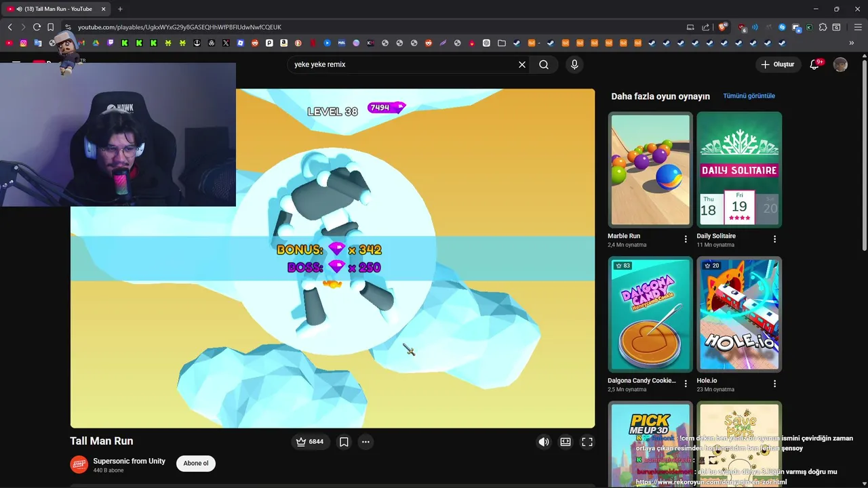Viewport: 868px width, 488px height.
Task: Open the bookmarks folder icon
Action: (x=501, y=43)
